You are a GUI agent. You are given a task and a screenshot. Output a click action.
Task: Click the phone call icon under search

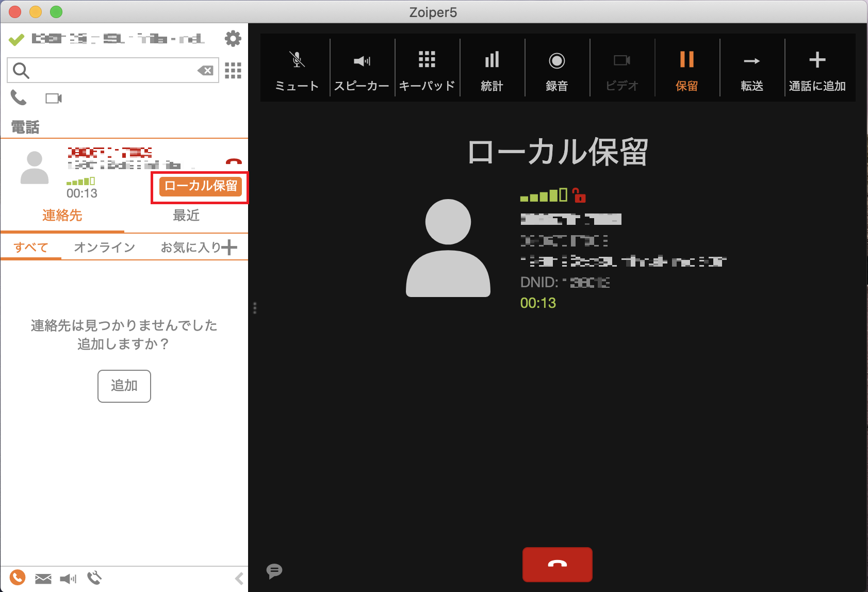(x=19, y=97)
